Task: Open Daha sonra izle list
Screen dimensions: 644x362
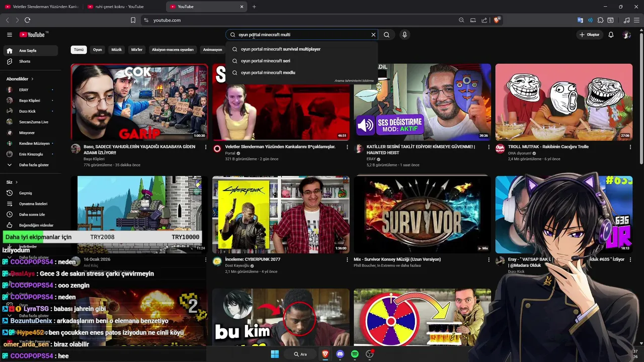Action: click(30, 215)
